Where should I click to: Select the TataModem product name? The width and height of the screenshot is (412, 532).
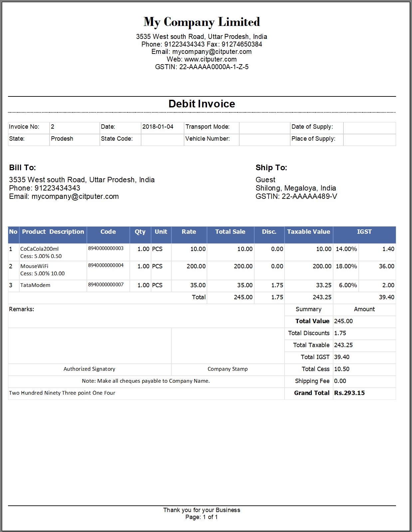[35, 285]
